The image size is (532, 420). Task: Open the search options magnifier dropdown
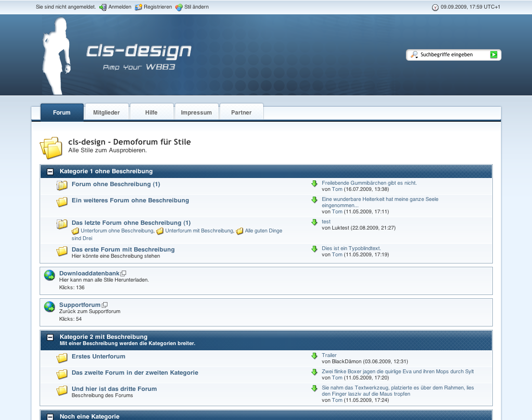[x=414, y=55]
